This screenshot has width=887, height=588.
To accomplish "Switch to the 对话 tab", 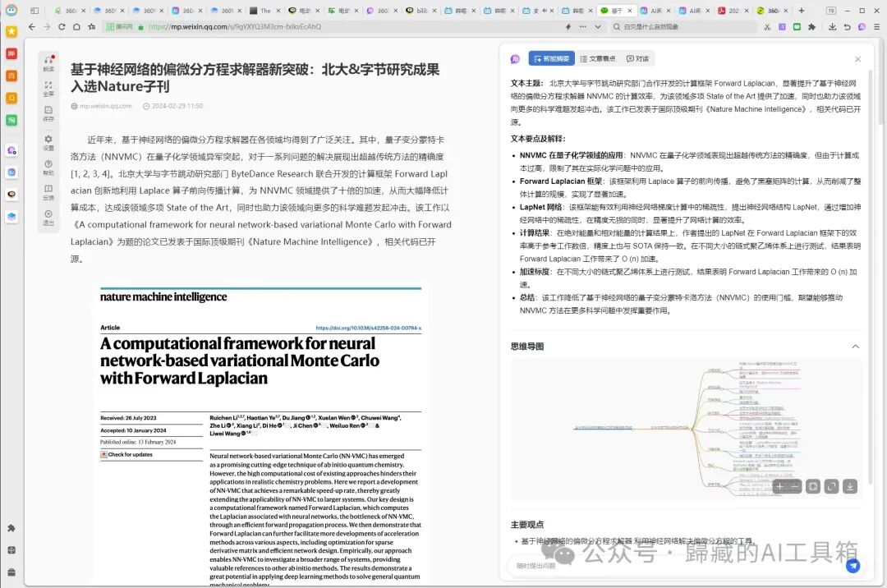I will click(x=637, y=59).
